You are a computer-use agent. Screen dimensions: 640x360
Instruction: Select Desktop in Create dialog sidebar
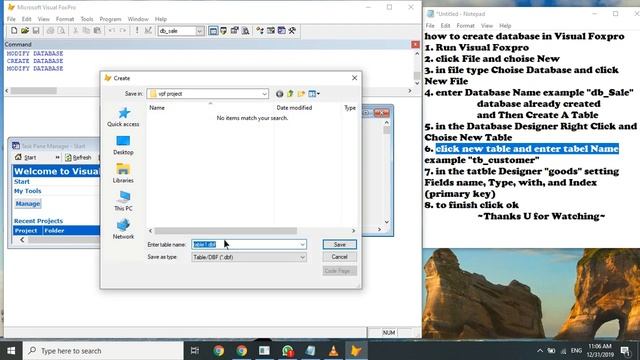(x=123, y=145)
